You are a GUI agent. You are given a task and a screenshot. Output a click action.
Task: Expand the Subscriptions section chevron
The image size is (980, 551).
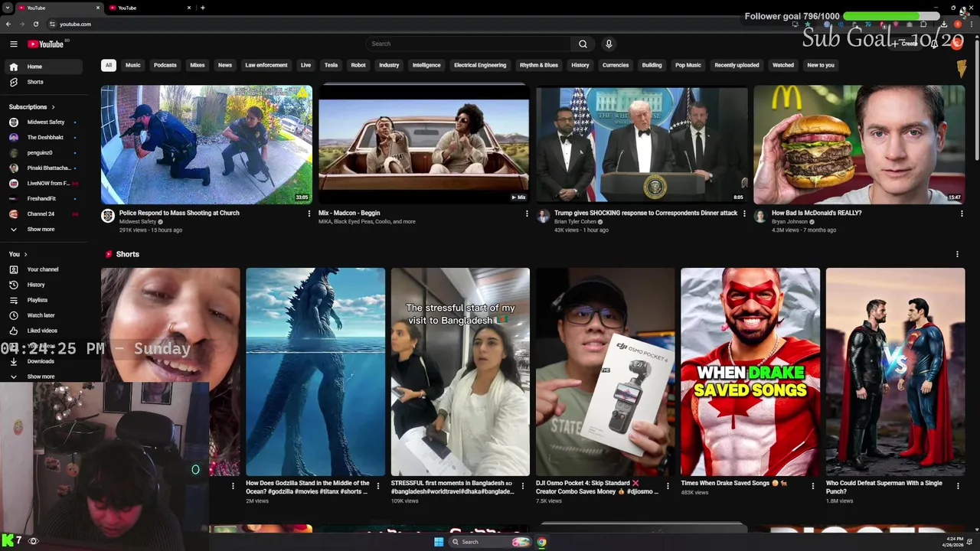pyautogui.click(x=53, y=107)
